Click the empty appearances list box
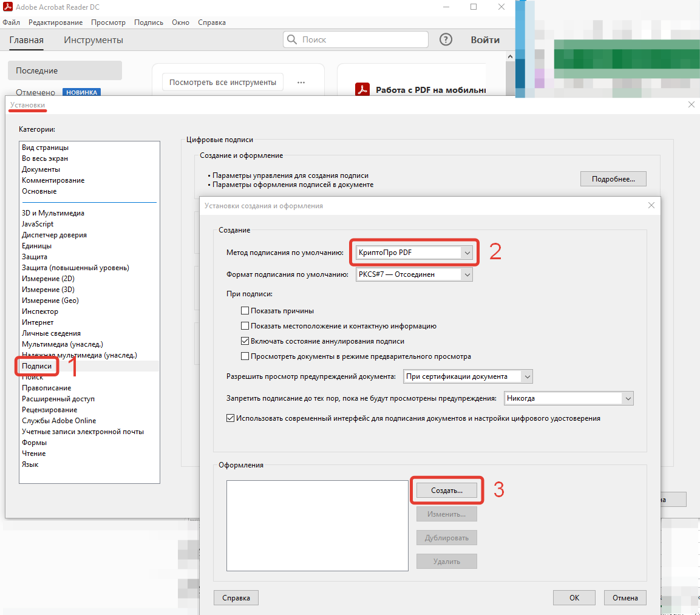 pyautogui.click(x=317, y=525)
